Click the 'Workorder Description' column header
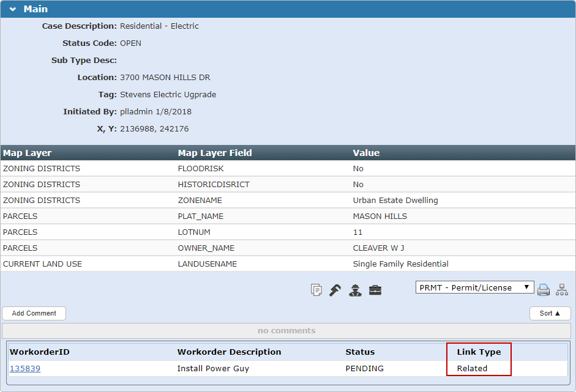 pos(229,352)
